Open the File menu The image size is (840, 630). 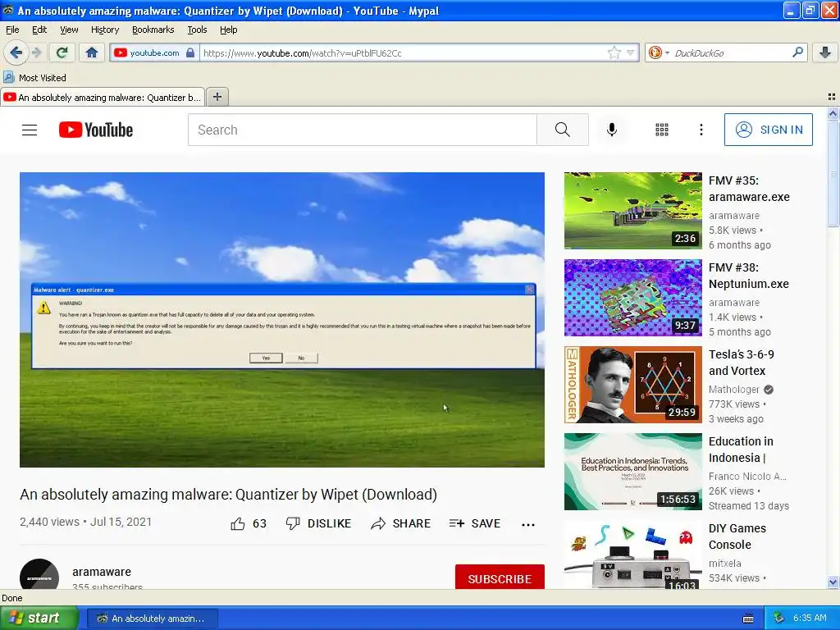coord(12,30)
